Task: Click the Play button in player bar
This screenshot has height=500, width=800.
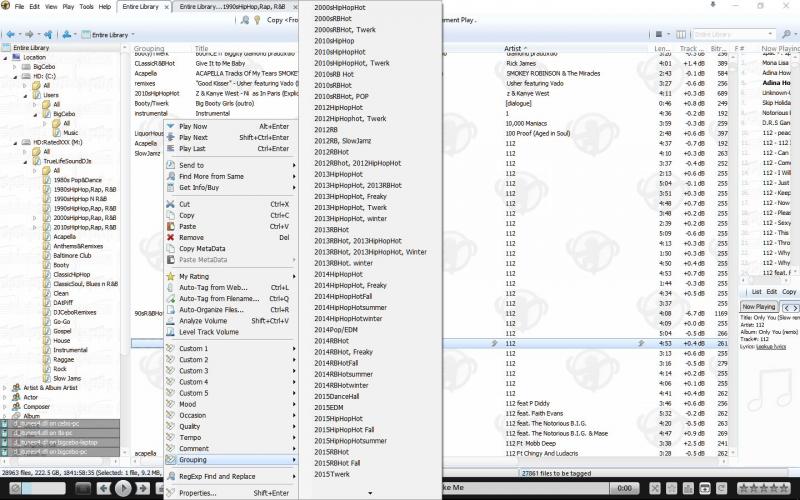Action: point(123,488)
